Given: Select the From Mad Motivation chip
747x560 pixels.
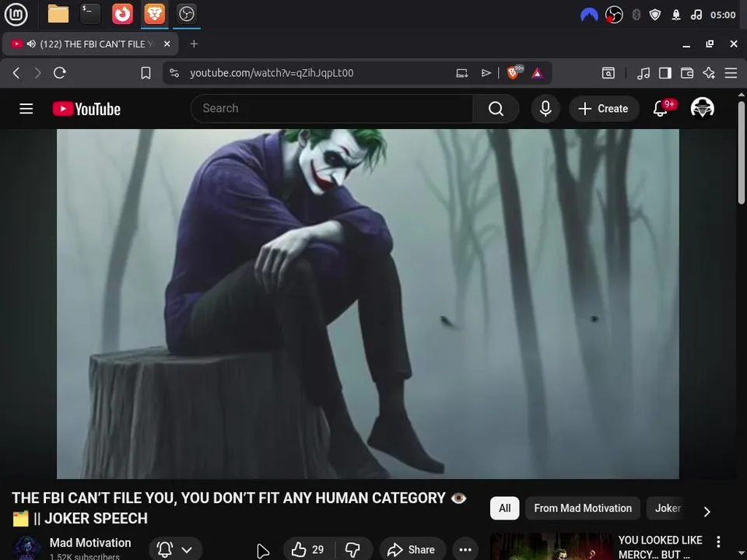Looking at the screenshot, I should [583, 508].
